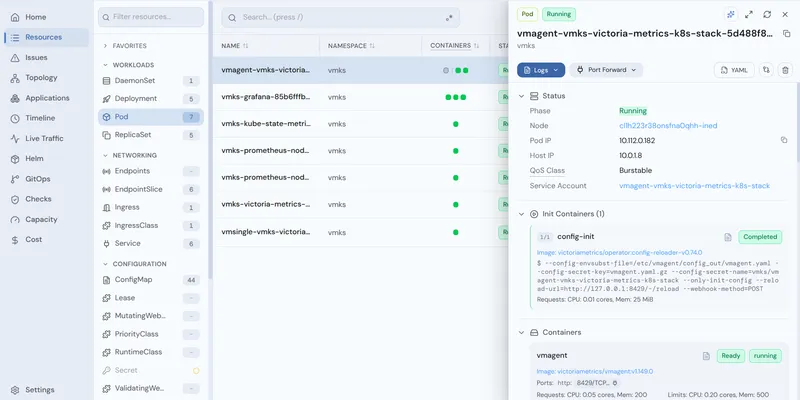The width and height of the screenshot is (800, 400).
Task: Open the YAML view button
Action: (734, 70)
